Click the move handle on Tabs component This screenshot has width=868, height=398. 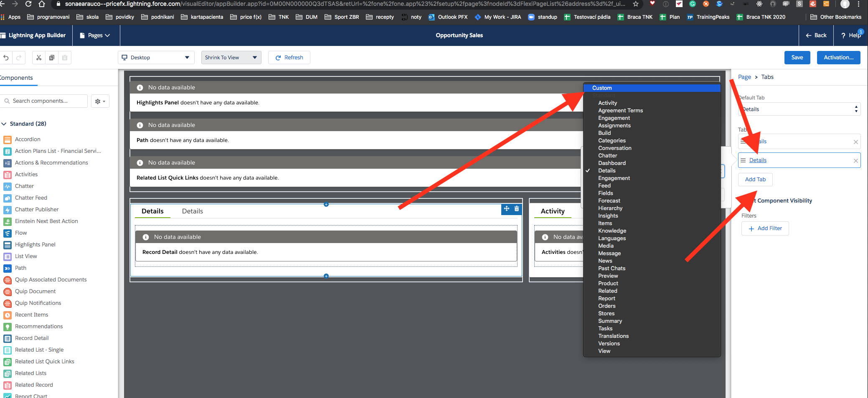506,209
